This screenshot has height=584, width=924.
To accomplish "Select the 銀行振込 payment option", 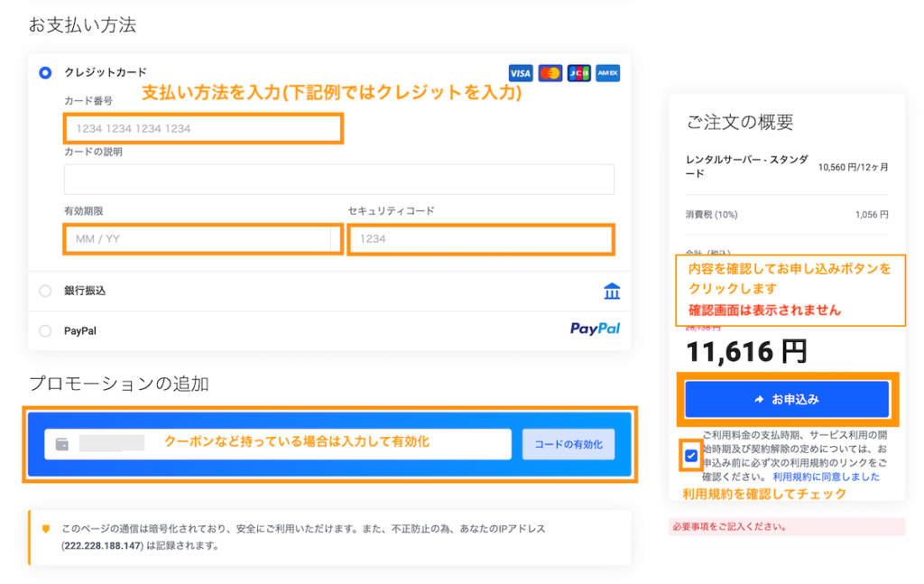I will pyautogui.click(x=45, y=291).
